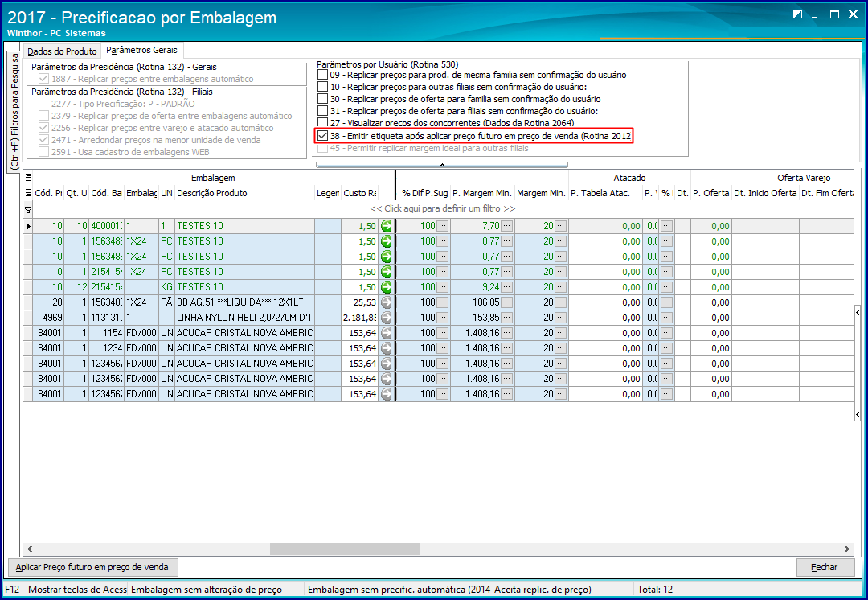Open Atacado % ellipsis in BB AG.51 row

(666, 302)
